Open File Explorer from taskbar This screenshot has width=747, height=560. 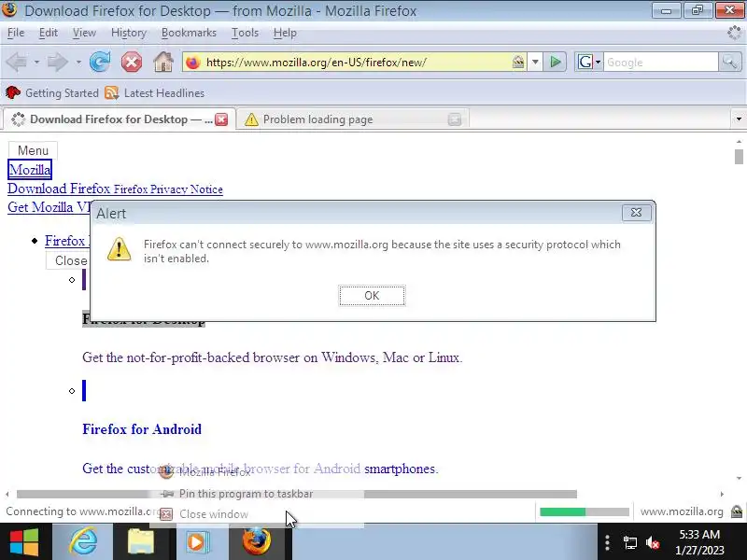click(x=141, y=541)
